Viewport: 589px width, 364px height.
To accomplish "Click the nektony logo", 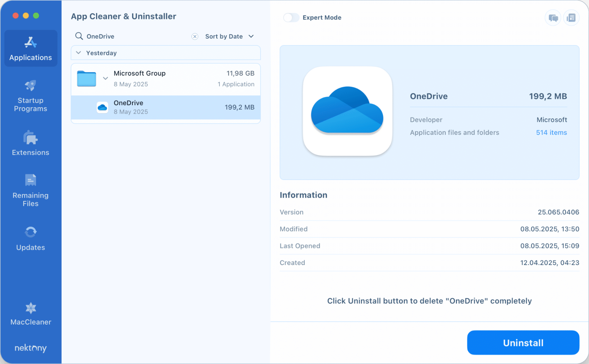I will tap(30, 348).
